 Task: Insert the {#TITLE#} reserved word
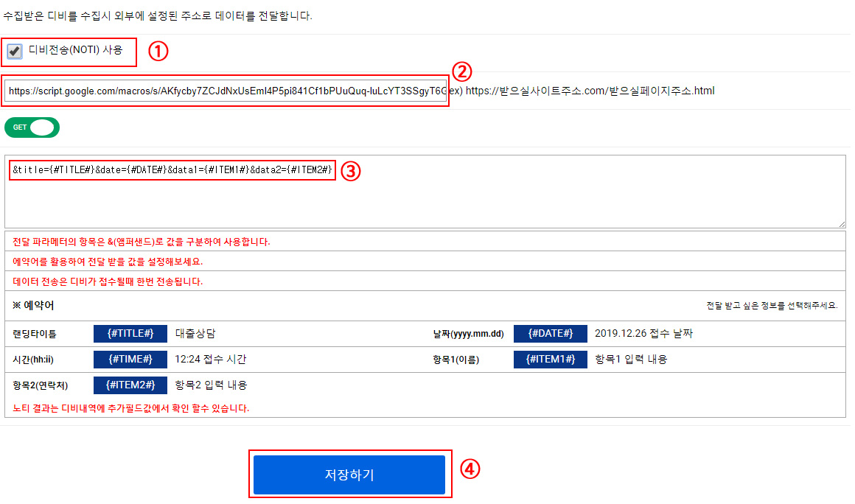(x=130, y=334)
